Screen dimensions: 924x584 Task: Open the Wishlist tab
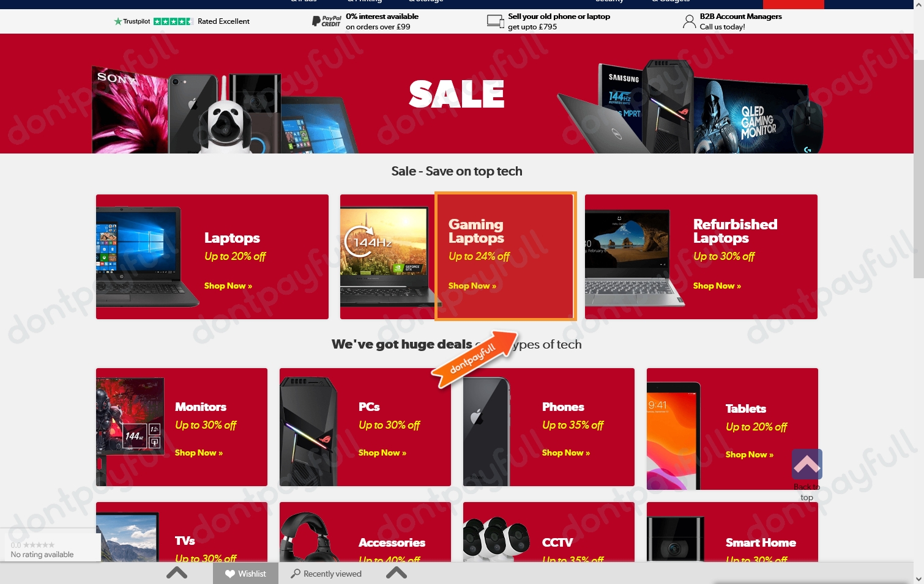click(245, 574)
